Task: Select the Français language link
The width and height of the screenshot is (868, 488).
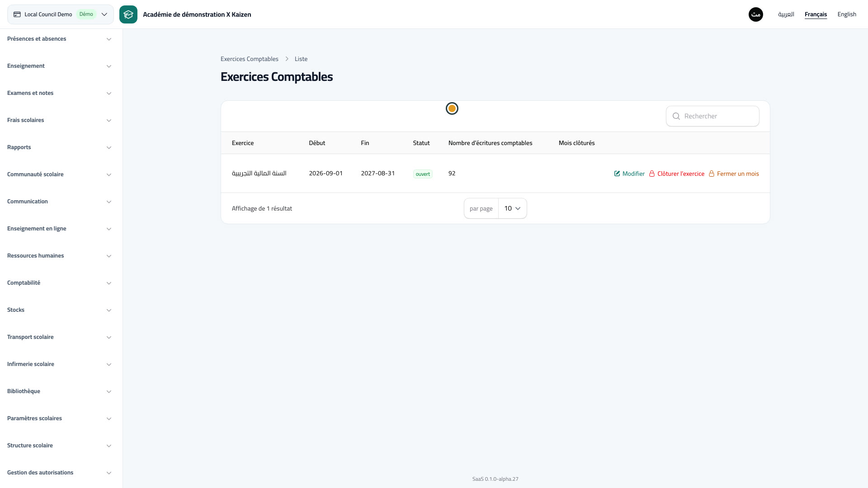Action: point(816,14)
